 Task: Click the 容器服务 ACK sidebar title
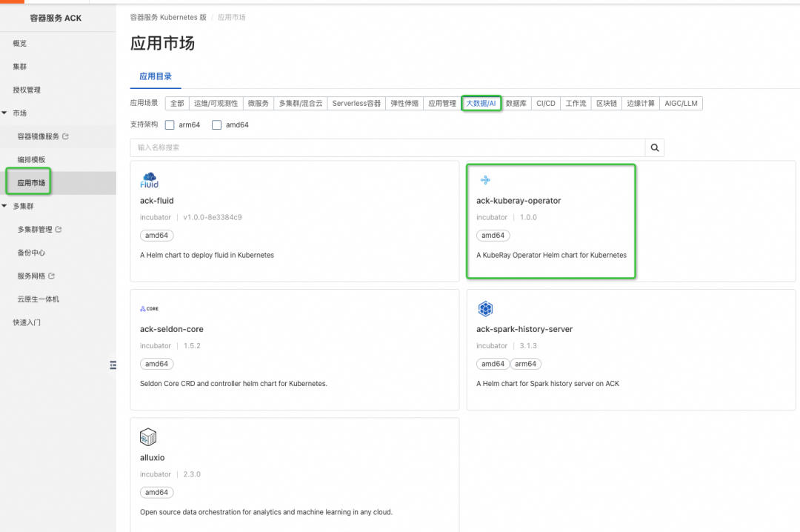pyautogui.click(x=56, y=18)
